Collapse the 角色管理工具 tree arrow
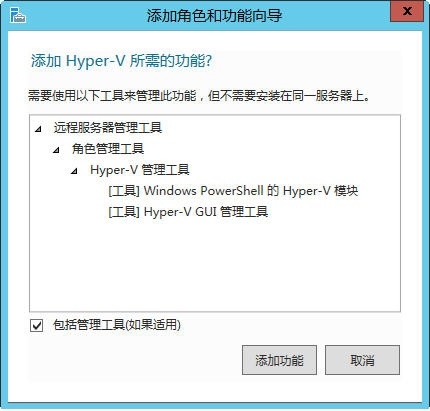This screenshot has height=411, width=430. [x=56, y=150]
